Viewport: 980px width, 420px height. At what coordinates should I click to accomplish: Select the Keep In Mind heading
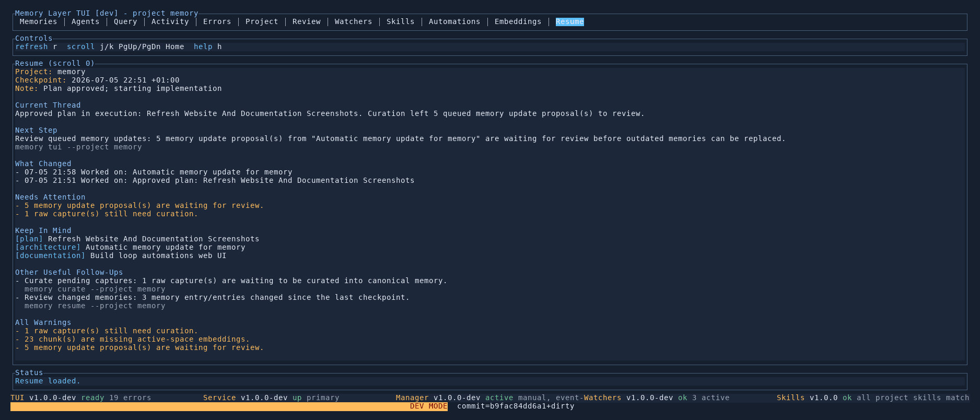pyautogui.click(x=43, y=230)
